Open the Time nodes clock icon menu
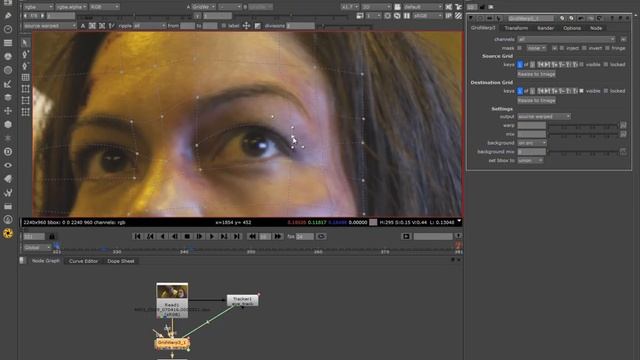The image size is (640, 360). (8, 29)
